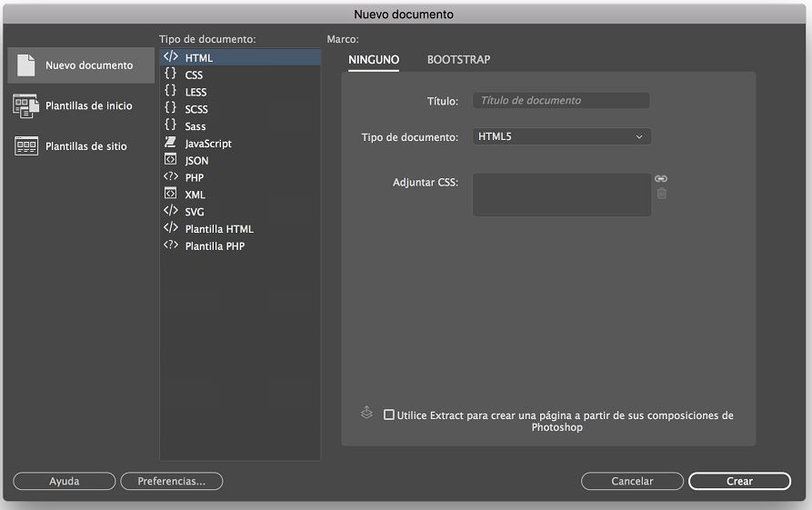Screen dimensions: 812x510
Task: Select Nuevo documento category
Action: tap(81, 65)
